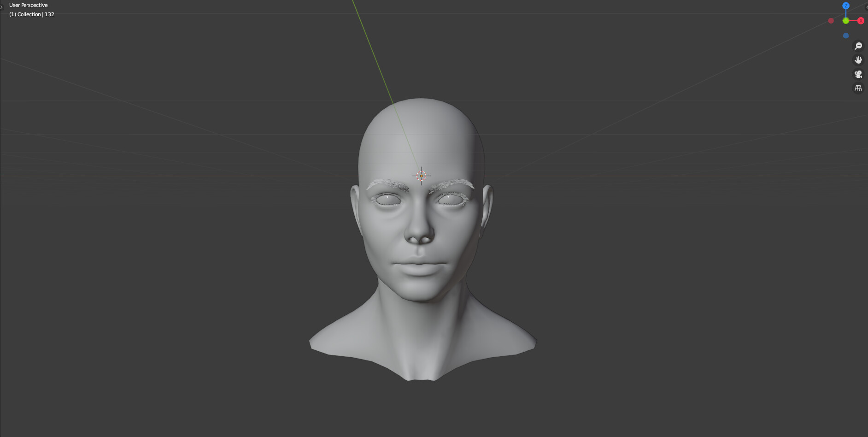Click the green Y sphere of the navigation gizmo
Image resolution: width=868 pixels, height=437 pixels.
click(846, 20)
